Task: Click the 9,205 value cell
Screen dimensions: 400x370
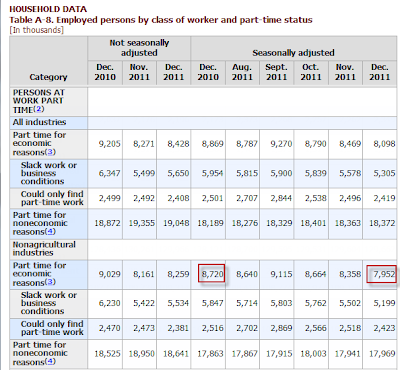Action: (x=110, y=144)
